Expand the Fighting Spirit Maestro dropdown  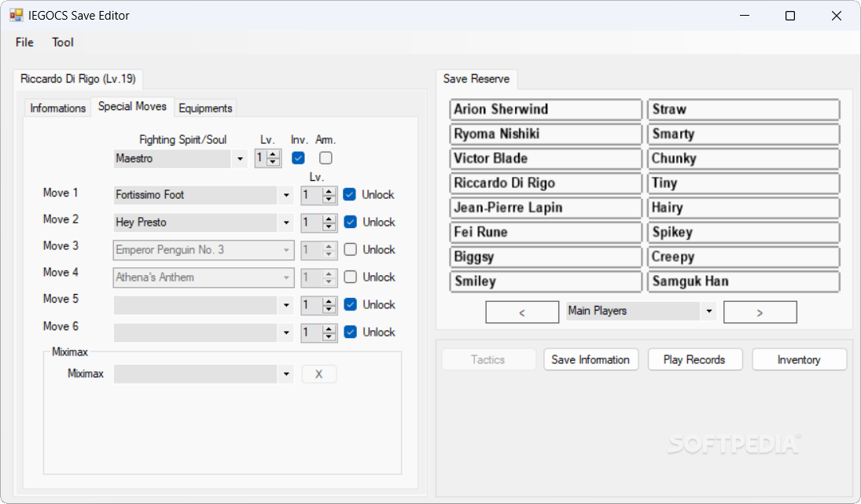point(240,159)
